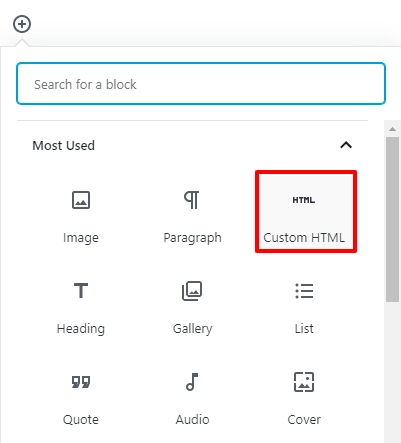Select the Paragraph pilcrow icon
The width and height of the screenshot is (401, 443).
[x=192, y=200]
